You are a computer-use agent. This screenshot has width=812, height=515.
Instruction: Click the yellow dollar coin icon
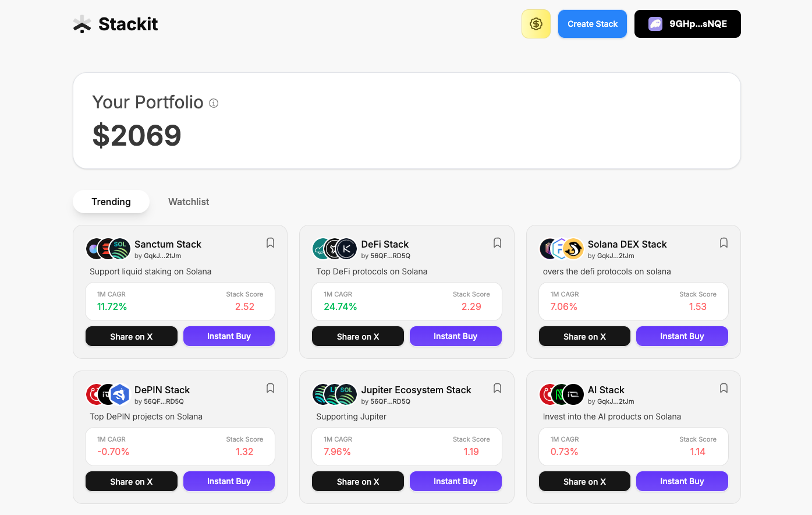[536, 24]
